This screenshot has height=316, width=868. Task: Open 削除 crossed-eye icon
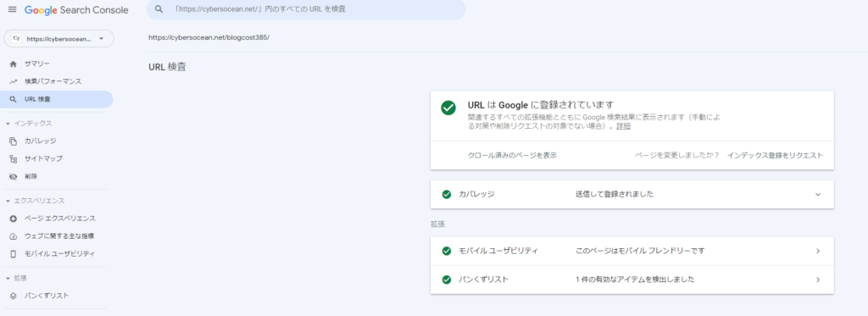tap(14, 176)
